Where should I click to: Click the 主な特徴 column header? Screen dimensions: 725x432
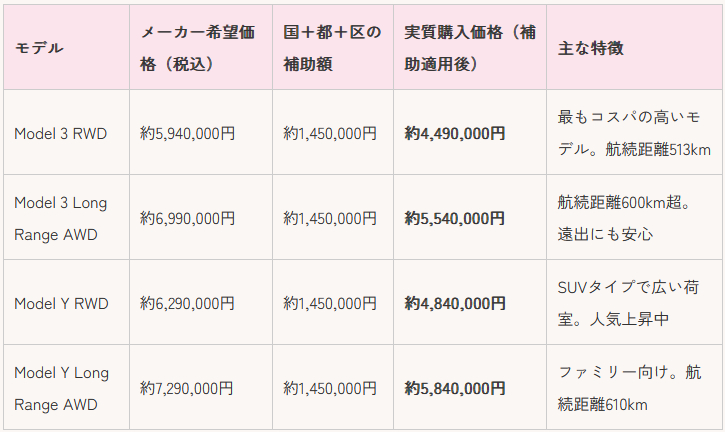pyautogui.click(x=590, y=48)
